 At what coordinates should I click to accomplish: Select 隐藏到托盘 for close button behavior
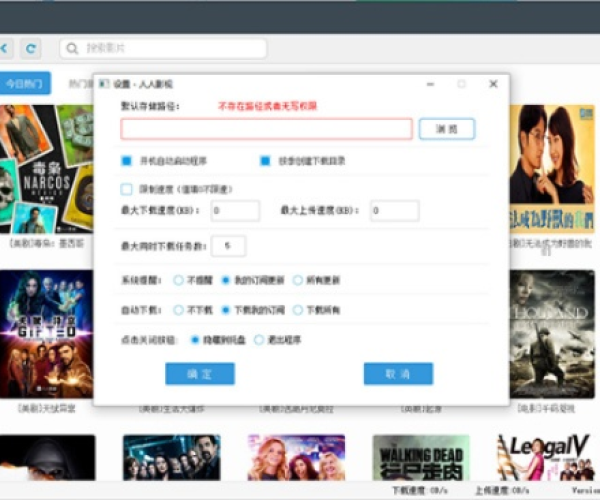pos(195,340)
